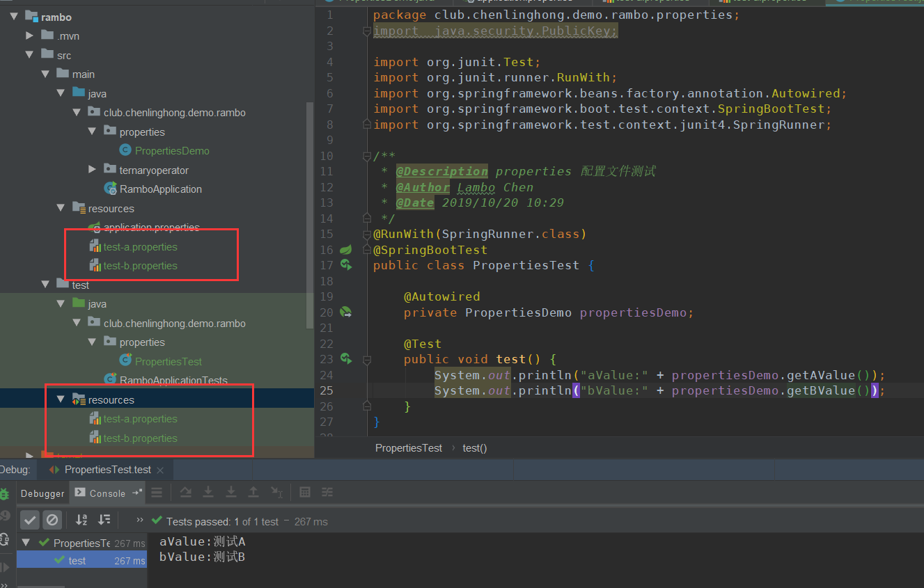Click application.properties file icon
The height and width of the screenshot is (588, 924).
pyautogui.click(x=95, y=227)
